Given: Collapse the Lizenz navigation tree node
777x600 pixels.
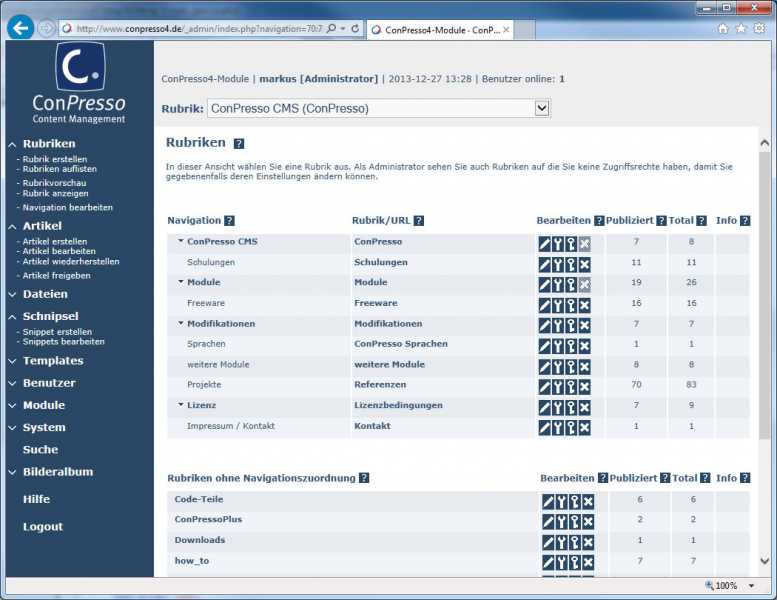Looking at the screenshot, I should click(181, 404).
